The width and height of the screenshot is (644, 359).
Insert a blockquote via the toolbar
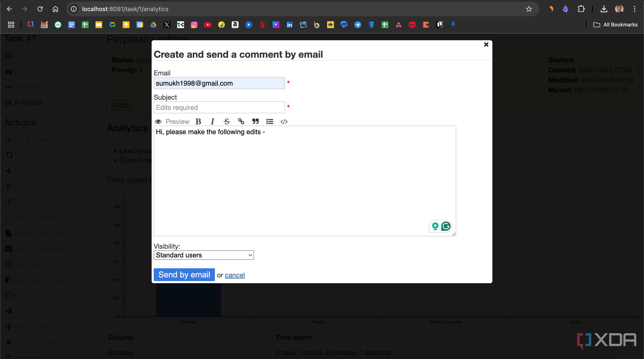point(255,122)
